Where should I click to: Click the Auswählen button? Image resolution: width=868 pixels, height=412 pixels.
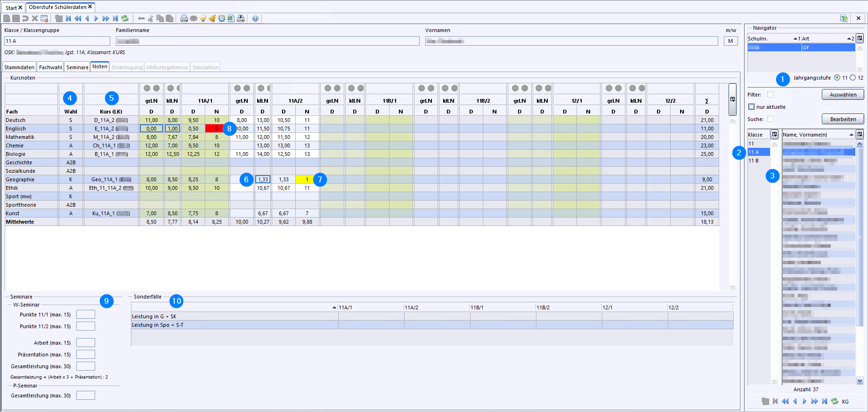(843, 95)
